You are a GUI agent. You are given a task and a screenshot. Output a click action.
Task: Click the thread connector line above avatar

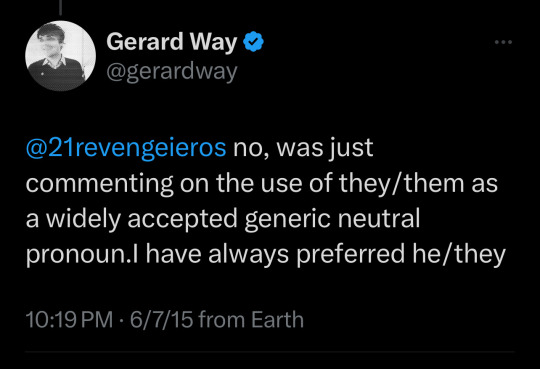61,8
